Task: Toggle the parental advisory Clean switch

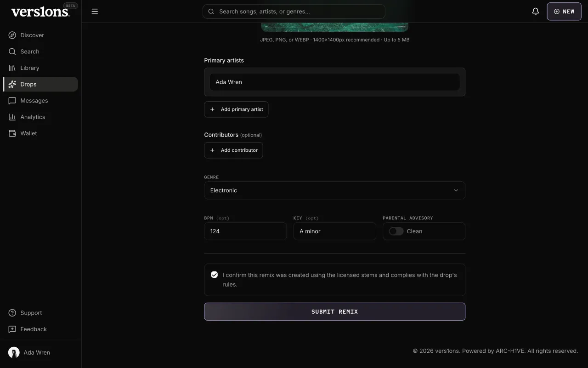Action: (396, 231)
